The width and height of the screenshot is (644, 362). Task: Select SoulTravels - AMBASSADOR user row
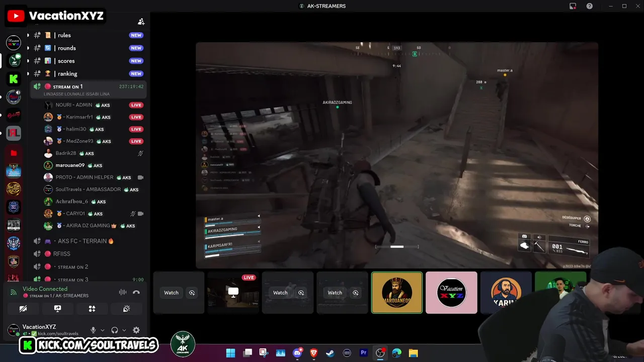94,190
